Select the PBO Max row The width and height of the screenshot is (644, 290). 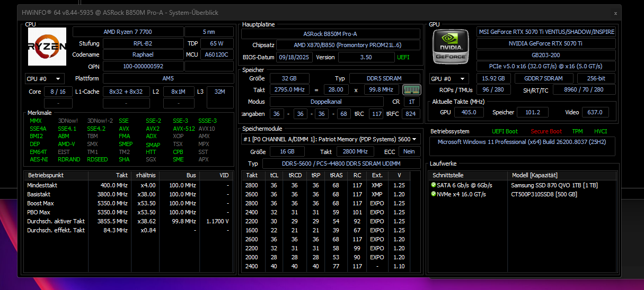(129, 212)
